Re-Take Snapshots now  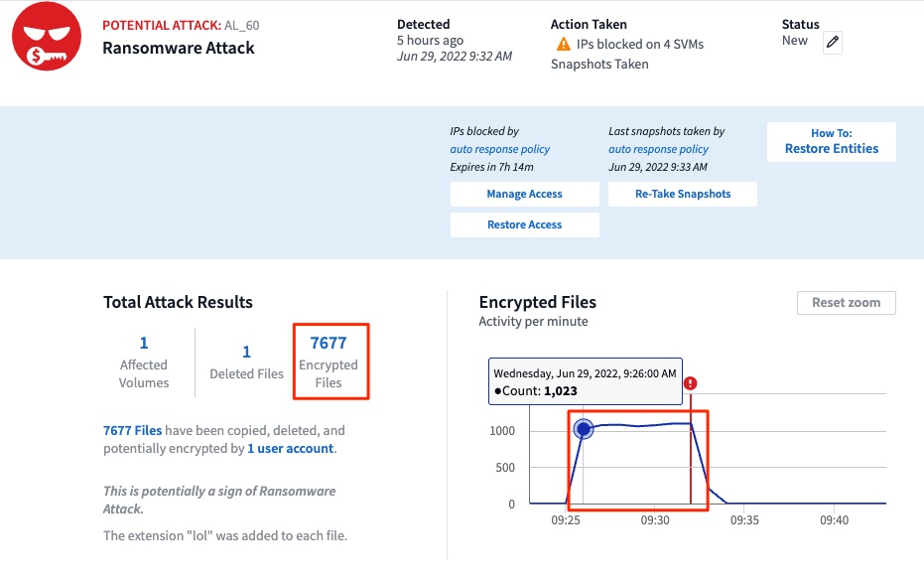683,194
